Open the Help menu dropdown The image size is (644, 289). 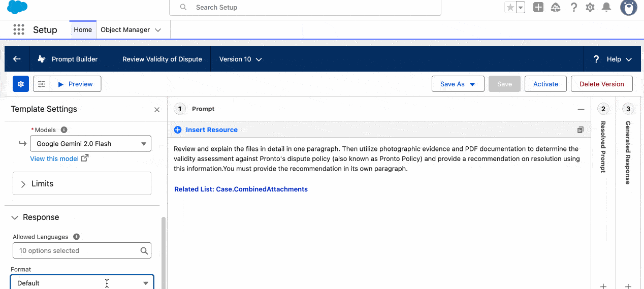click(613, 59)
